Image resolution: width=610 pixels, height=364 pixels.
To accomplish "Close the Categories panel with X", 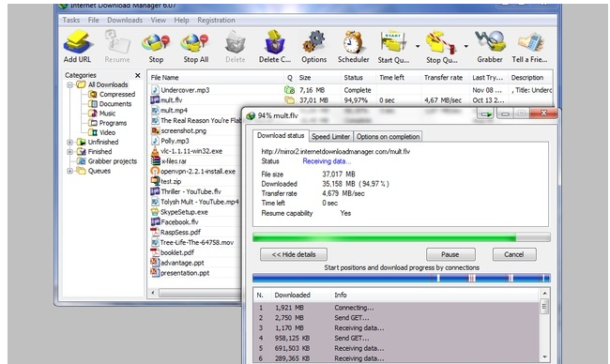I will pyautogui.click(x=138, y=75).
